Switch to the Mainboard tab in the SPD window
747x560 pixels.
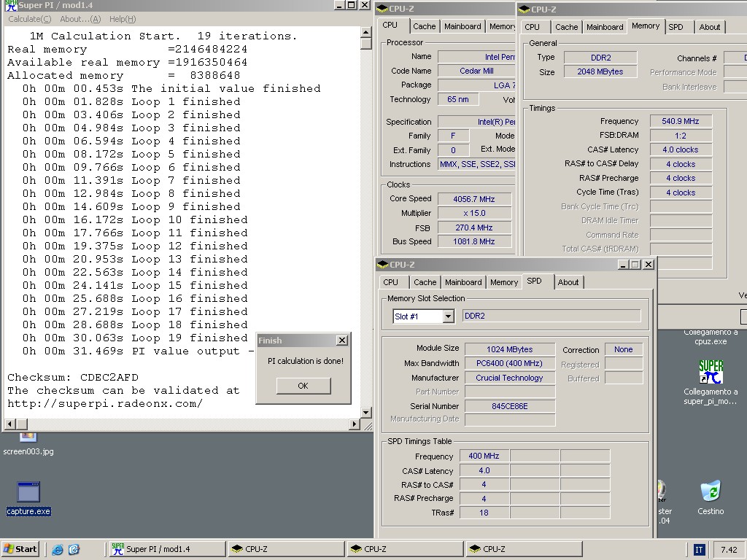463,282
